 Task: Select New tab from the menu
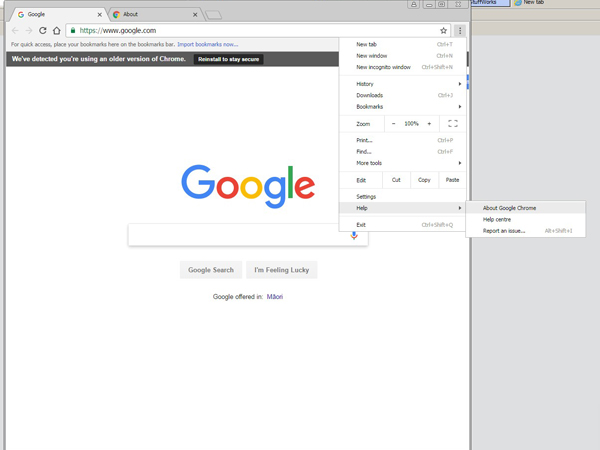(x=402, y=44)
